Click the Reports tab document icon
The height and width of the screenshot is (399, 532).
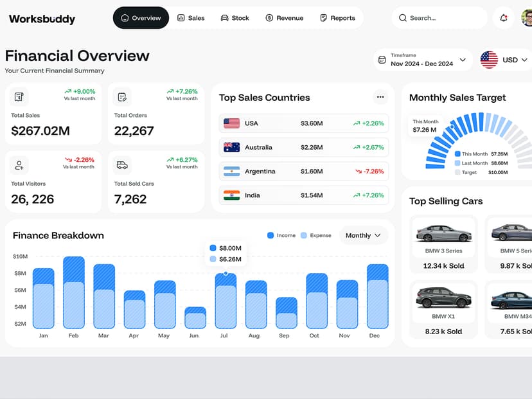tap(323, 17)
